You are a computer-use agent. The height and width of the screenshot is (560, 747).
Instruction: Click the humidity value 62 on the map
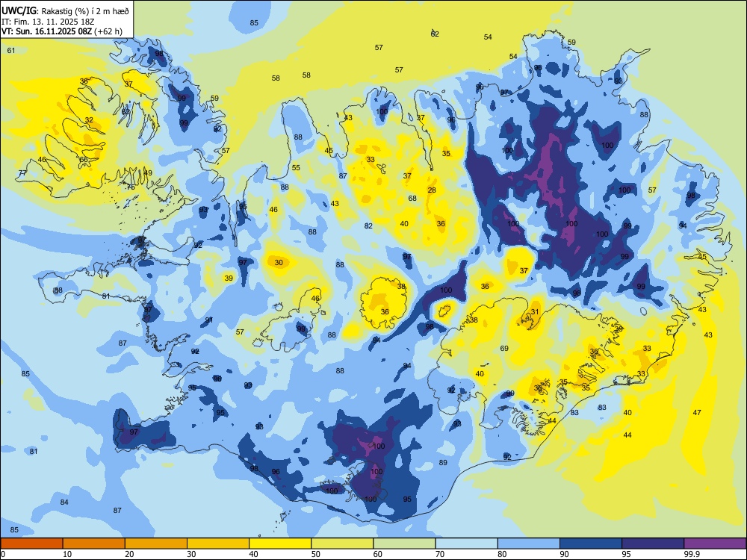point(435,34)
